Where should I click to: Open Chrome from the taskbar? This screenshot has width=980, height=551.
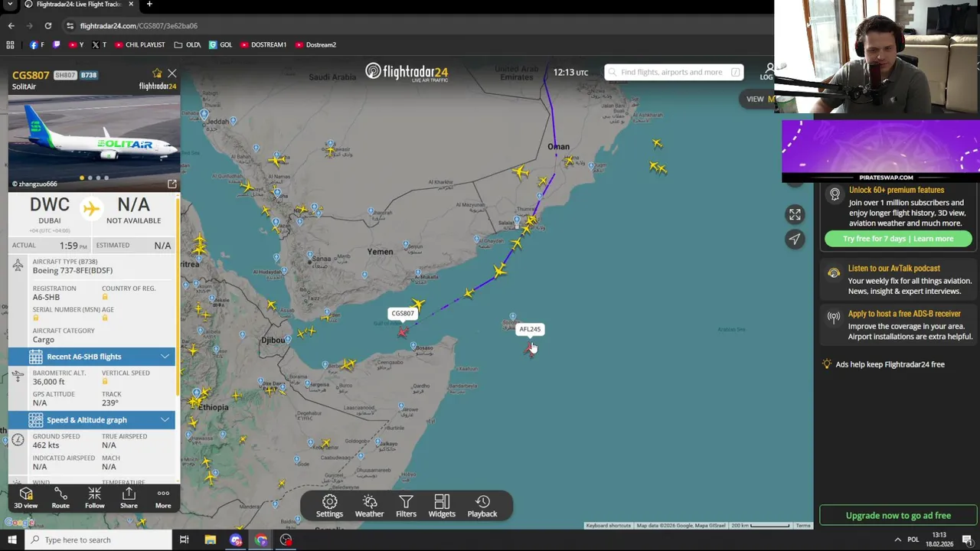[261, 540]
